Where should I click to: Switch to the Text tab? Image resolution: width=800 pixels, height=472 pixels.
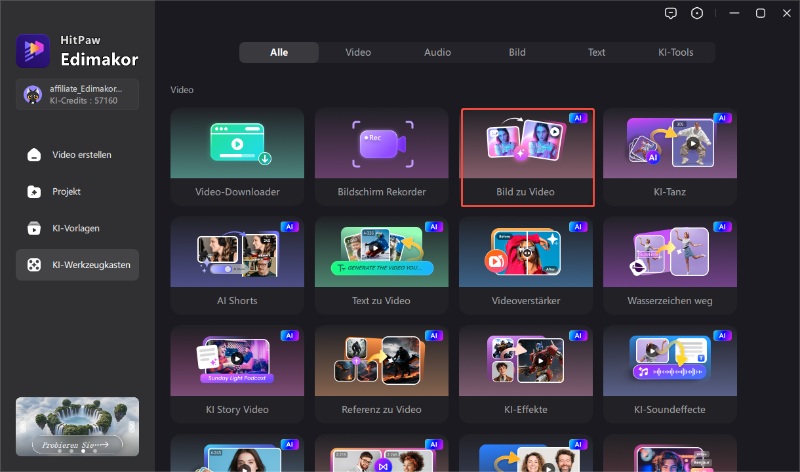(596, 52)
